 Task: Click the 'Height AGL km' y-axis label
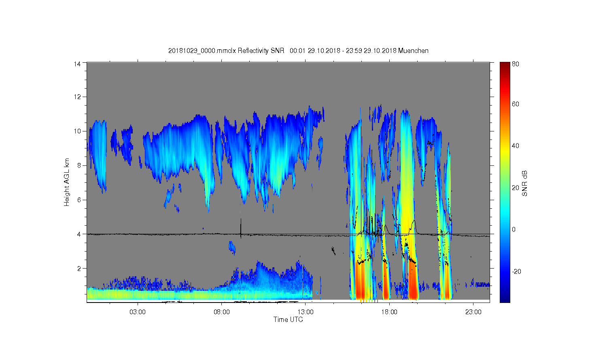coord(67,182)
